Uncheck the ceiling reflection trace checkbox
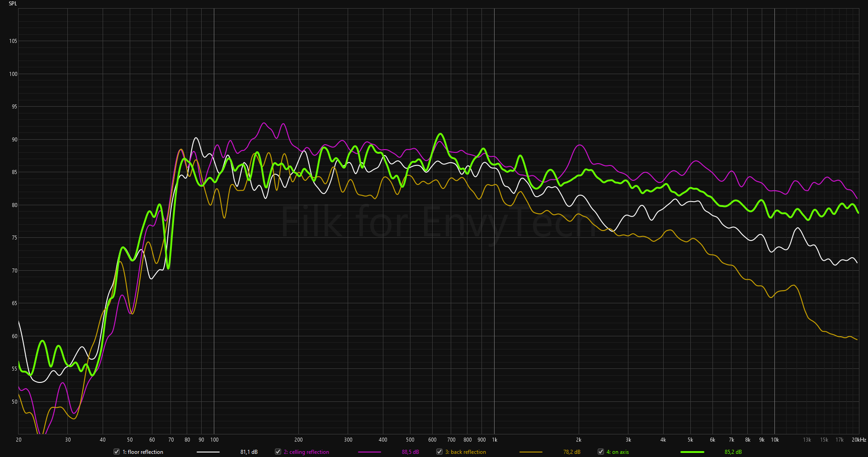 278,452
